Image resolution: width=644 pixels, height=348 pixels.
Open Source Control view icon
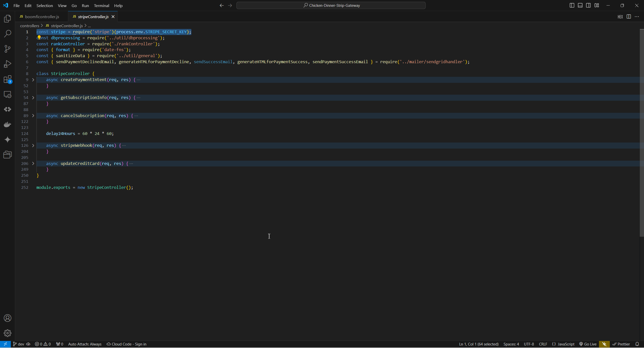point(8,49)
